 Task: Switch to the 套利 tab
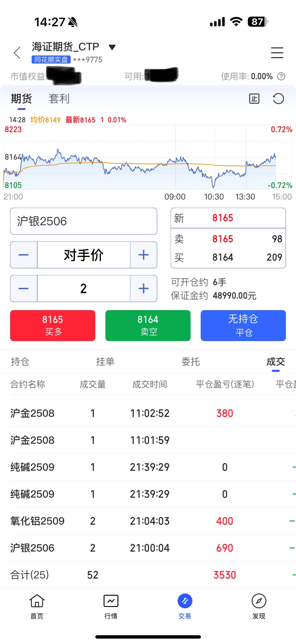(x=59, y=99)
